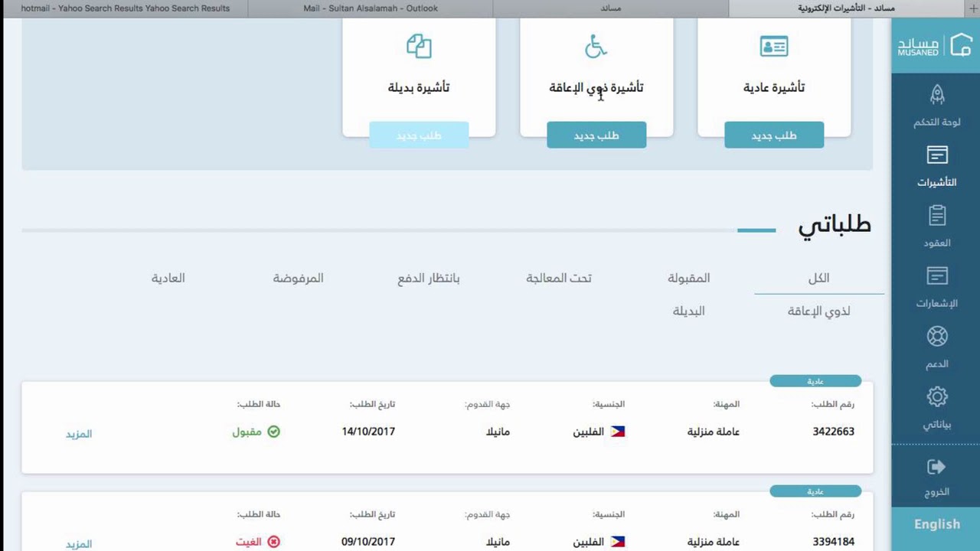
Task: Click red cancelled X status icon
Action: [273, 542]
